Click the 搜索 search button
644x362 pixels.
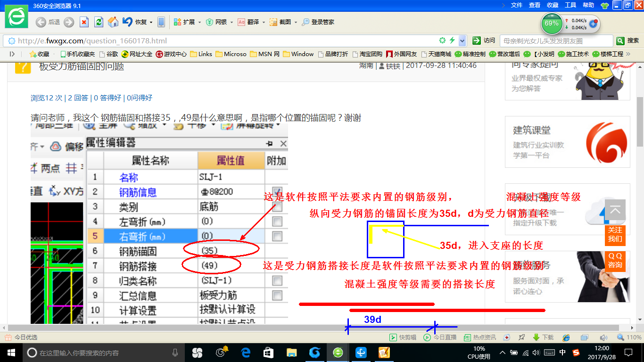(x=628, y=41)
